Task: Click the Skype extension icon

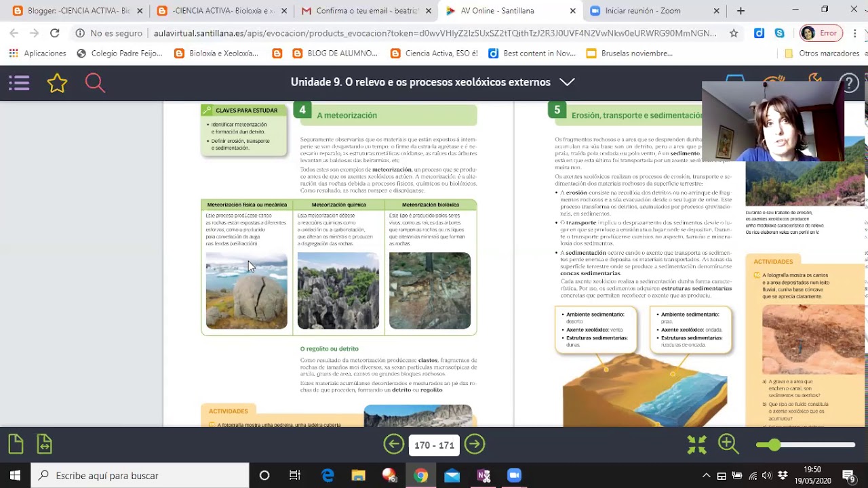Action: 780,33
